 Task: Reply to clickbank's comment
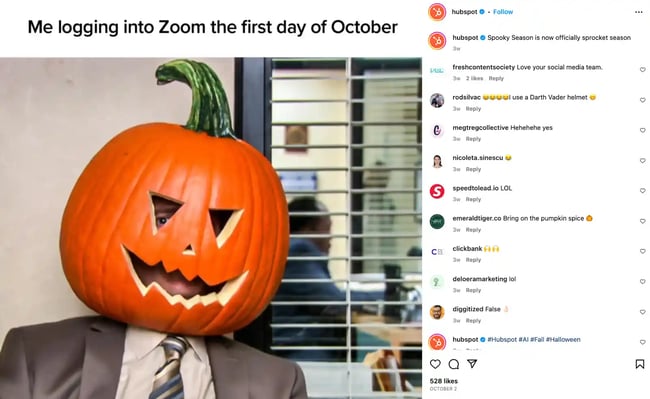tap(473, 260)
